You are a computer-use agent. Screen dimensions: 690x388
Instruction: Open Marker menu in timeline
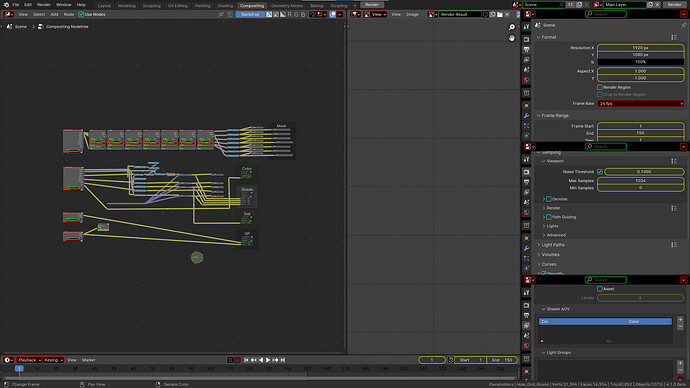click(x=88, y=360)
